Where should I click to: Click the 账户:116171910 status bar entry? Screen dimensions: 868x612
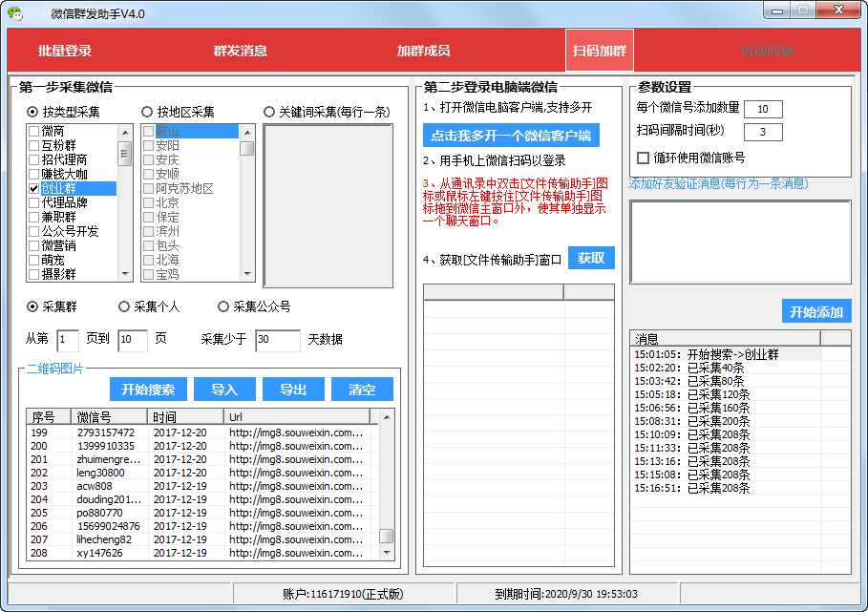coord(343,594)
